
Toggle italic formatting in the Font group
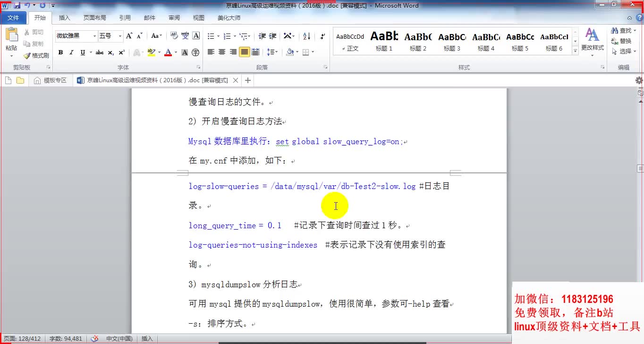tap(72, 52)
